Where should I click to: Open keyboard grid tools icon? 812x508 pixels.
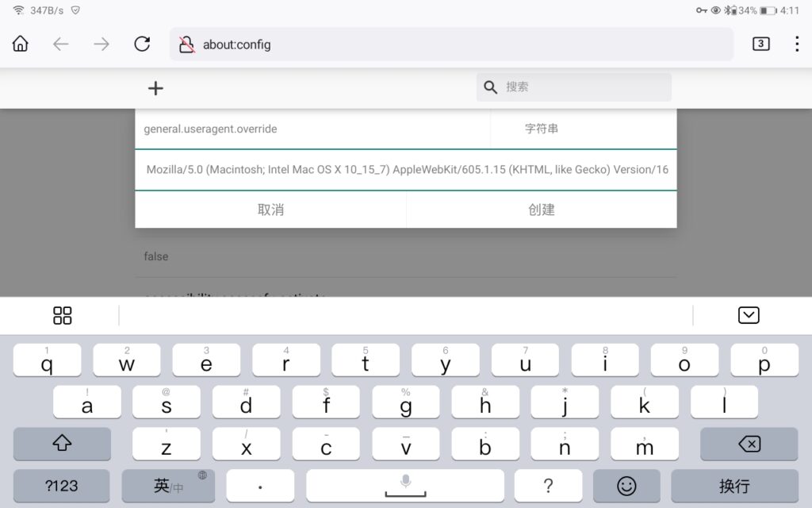(x=62, y=315)
